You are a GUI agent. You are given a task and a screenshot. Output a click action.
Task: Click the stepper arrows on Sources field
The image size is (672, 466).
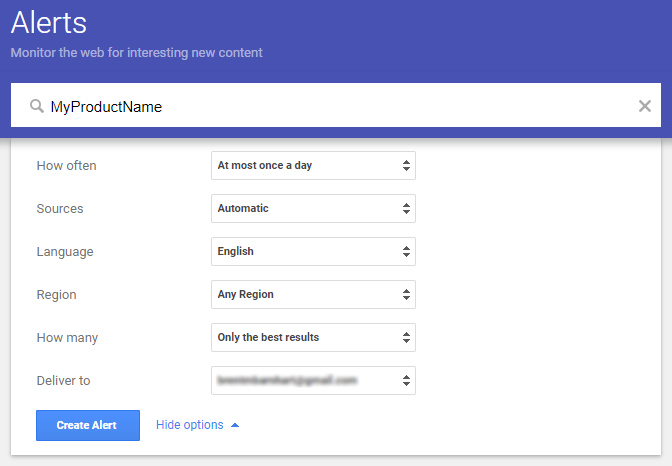(406, 209)
